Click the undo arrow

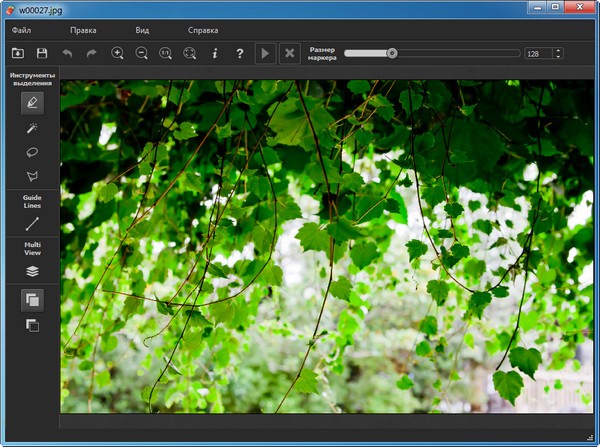67,53
